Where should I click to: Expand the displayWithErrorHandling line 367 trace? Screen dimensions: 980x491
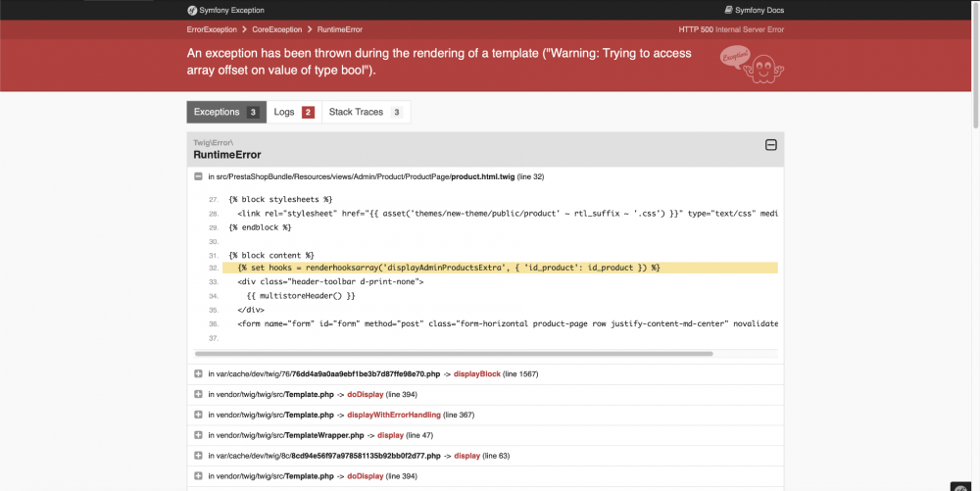coord(198,415)
